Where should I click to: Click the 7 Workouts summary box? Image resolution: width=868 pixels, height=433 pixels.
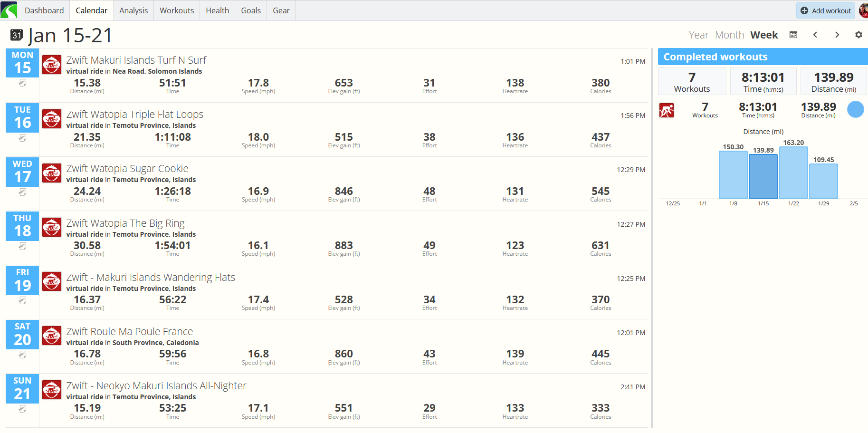click(692, 81)
